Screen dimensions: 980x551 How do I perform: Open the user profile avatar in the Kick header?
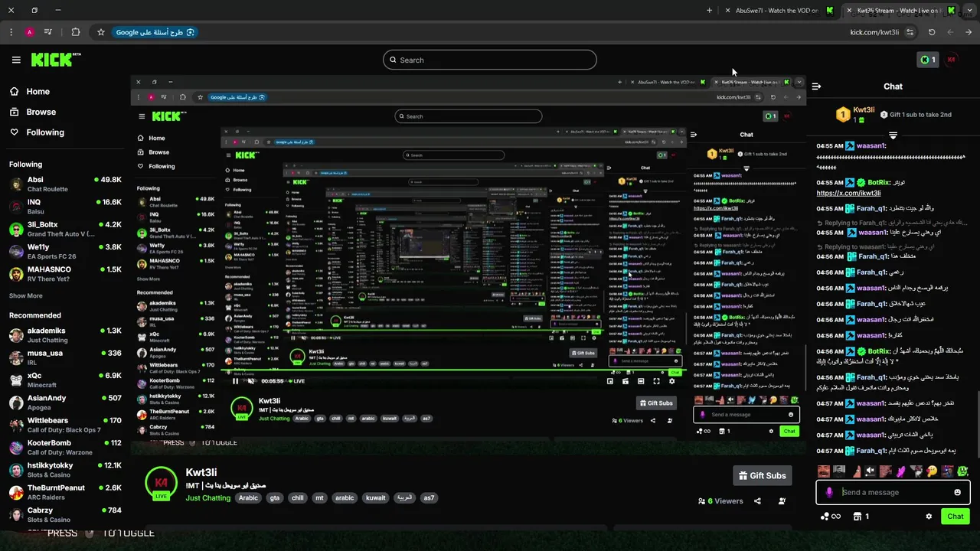pos(952,60)
